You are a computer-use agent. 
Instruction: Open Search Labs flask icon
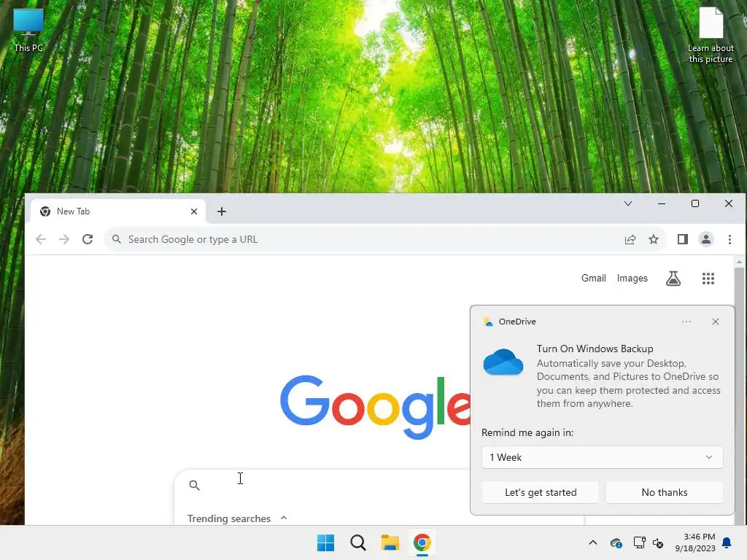point(673,278)
